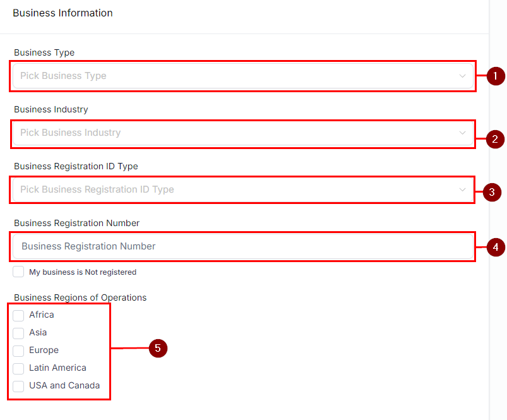Viewport: 507px width, 420px height.
Task: Enable the Asia region checkbox
Action: coord(18,333)
